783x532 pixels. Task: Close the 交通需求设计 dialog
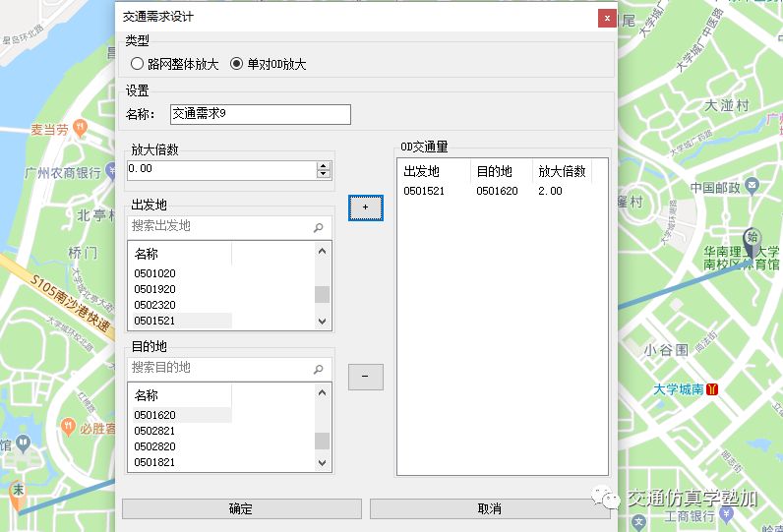point(607,19)
